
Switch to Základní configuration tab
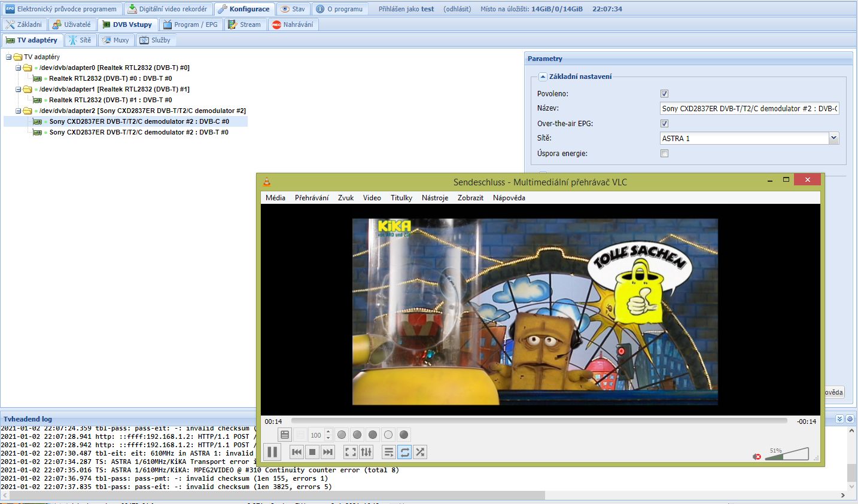[x=24, y=25]
